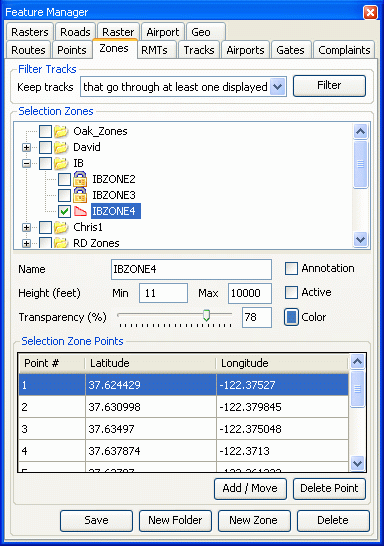384x546 pixels.
Task: Click the Delete Point button
Action: click(329, 489)
